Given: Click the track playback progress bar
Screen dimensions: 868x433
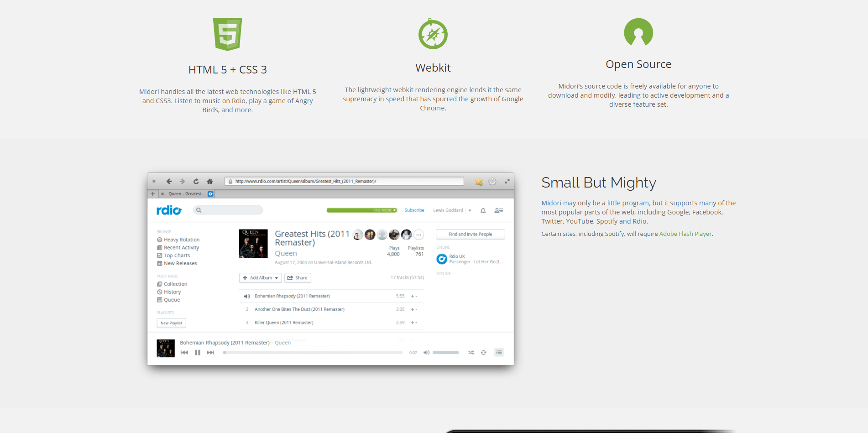Looking at the screenshot, I should (313, 352).
